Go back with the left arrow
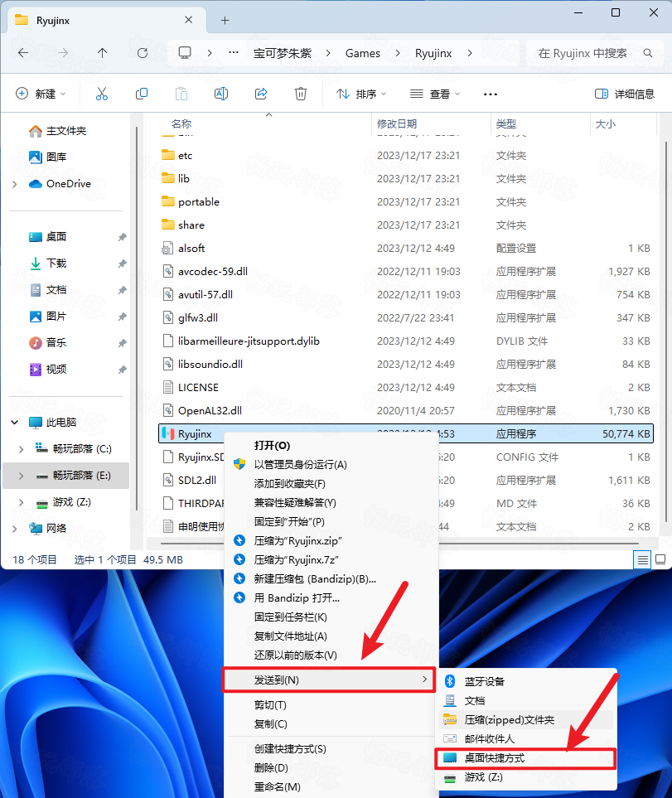672x798 pixels. 23,53
